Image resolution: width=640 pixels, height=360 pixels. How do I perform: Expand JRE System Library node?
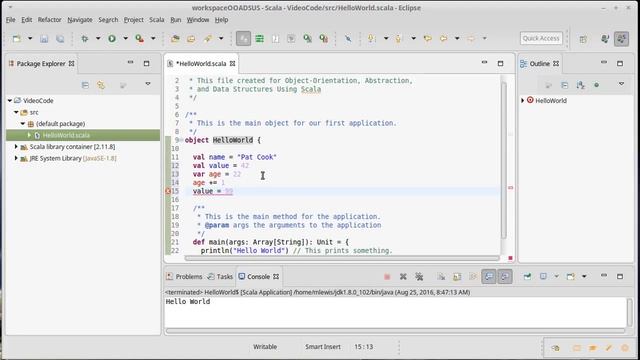click(16, 158)
